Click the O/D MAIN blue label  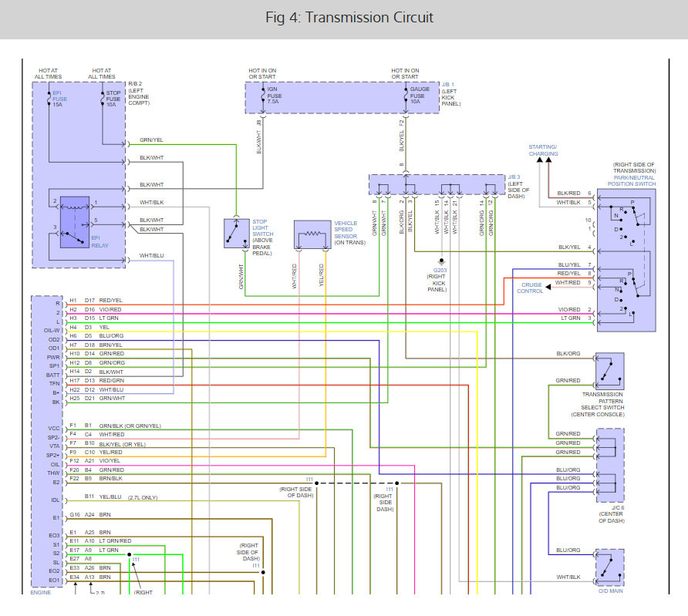click(610, 591)
